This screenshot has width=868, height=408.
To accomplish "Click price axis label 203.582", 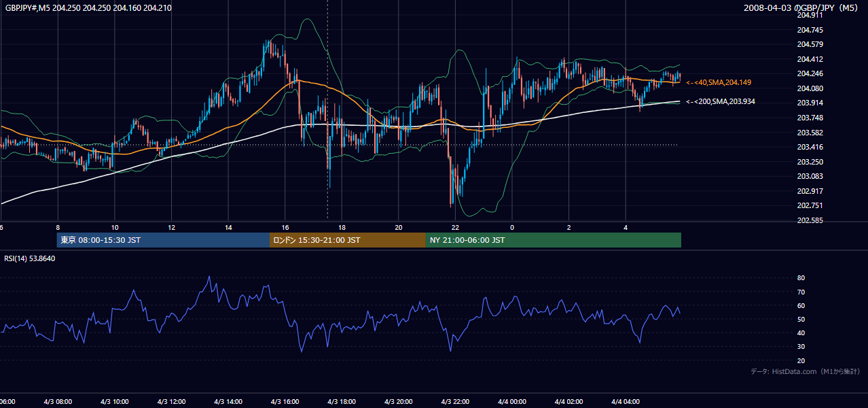I will coord(810,133).
